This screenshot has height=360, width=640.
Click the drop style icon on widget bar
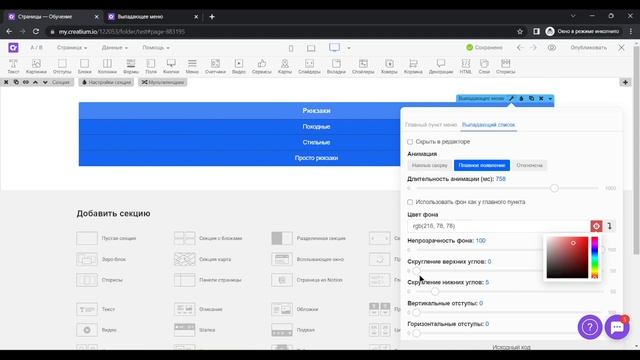pyautogui.click(x=521, y=98)
